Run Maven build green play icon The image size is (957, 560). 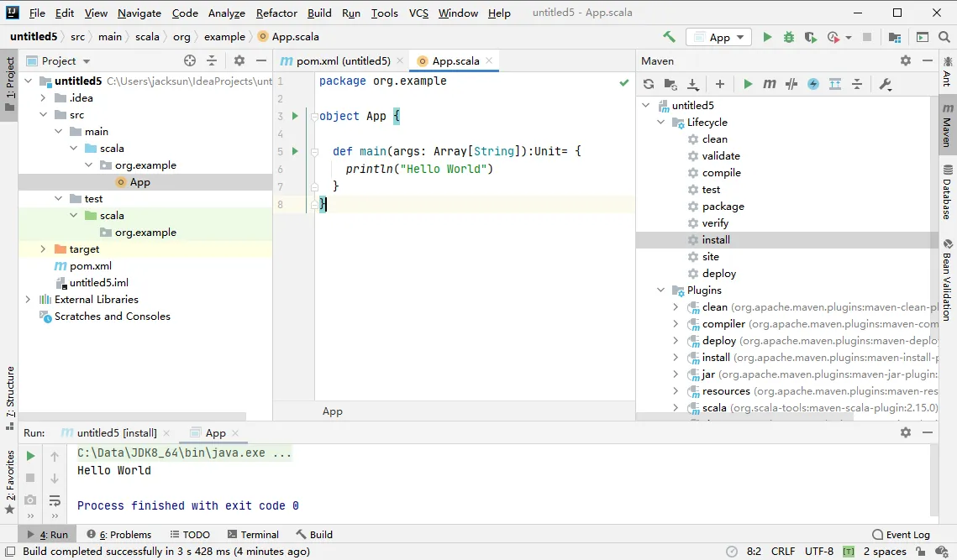748,84
